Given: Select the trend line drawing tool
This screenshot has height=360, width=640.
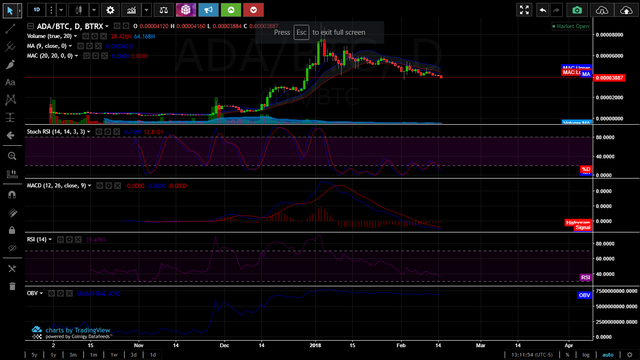Looking at the screenshot, I should [x=10, y=29].
